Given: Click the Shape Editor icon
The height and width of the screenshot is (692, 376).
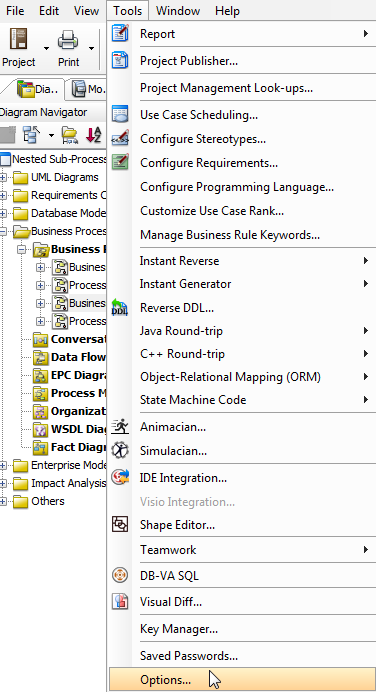Looking at the screenshot, I should (120, 524).
